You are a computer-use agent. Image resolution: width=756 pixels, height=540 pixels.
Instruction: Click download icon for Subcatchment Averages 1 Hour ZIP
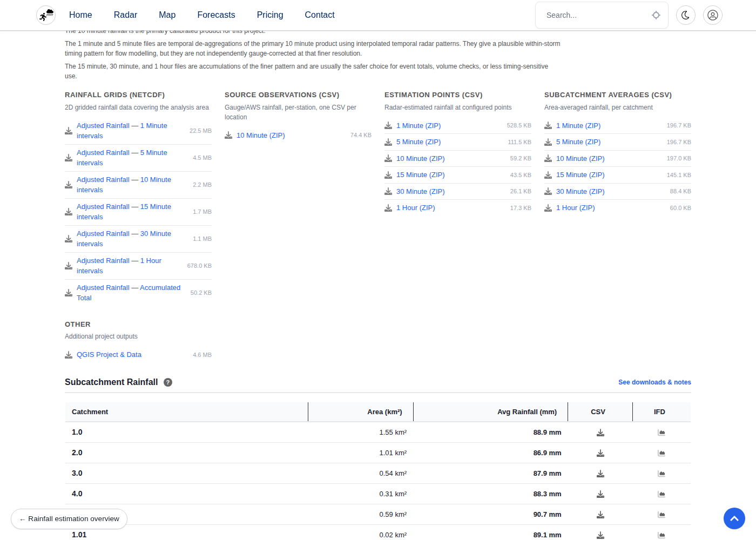(x=548, y=208)
